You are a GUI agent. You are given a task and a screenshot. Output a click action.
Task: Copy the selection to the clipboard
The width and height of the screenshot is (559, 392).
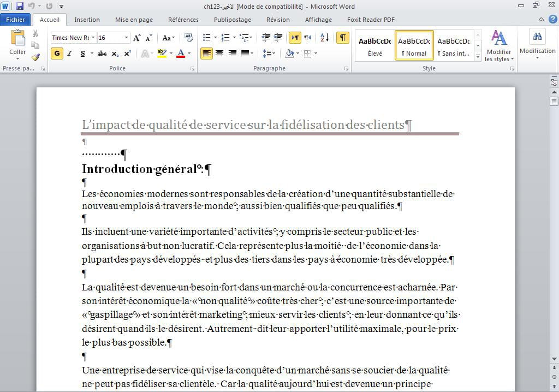35,45
